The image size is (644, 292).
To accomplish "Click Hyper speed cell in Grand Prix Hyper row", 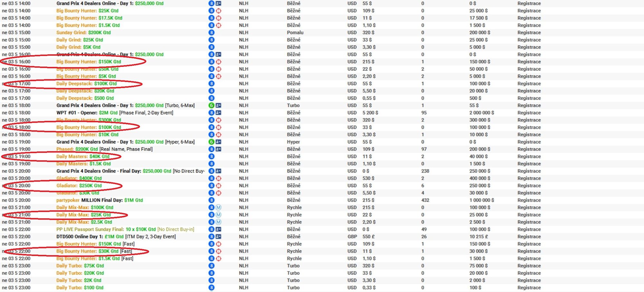I will click(293, 142).
